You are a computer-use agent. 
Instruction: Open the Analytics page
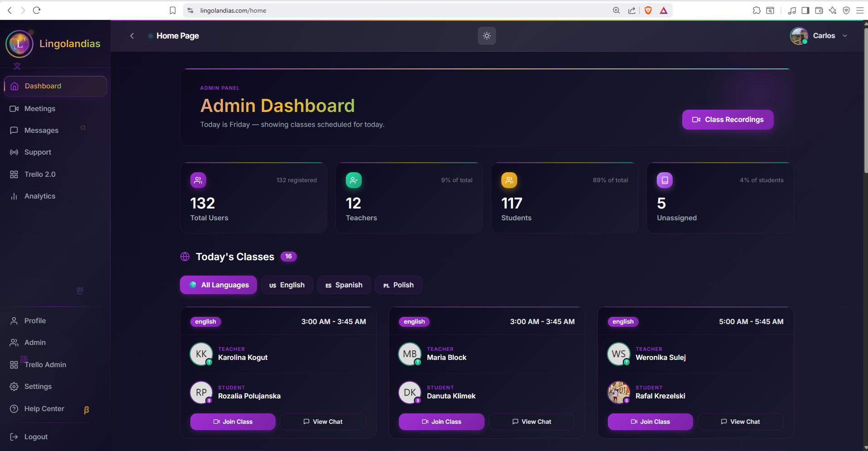tap(40, 196)
